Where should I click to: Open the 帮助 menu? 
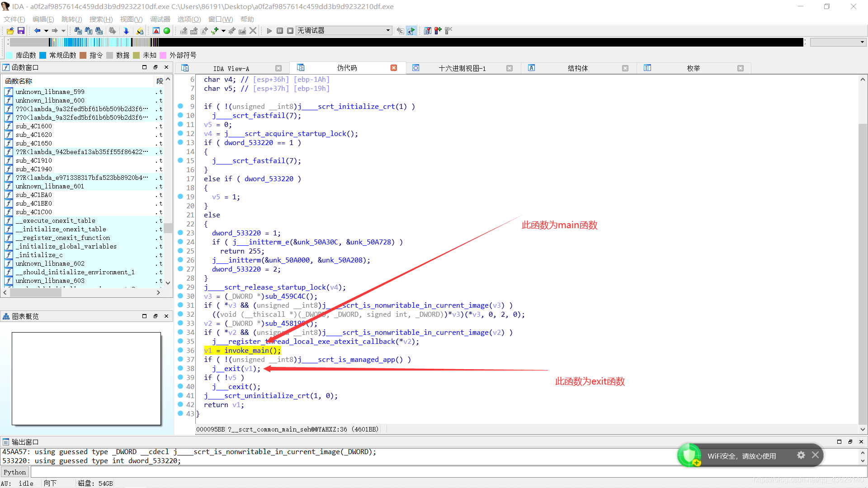tap(247, 19)
